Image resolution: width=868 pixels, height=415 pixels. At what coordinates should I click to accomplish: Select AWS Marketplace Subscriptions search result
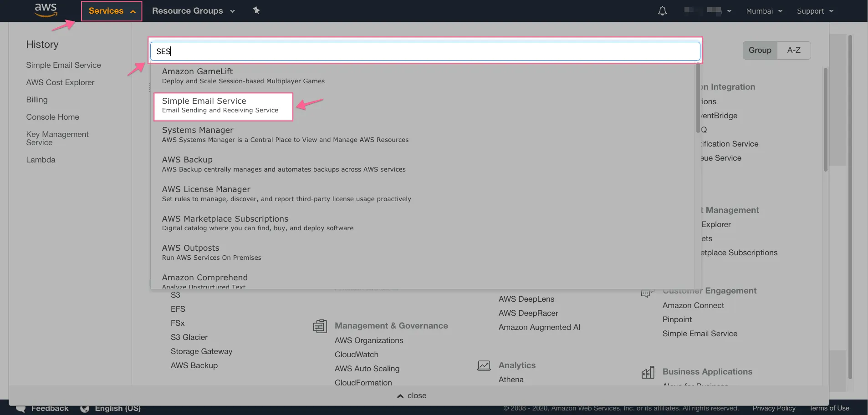point(258,223)
